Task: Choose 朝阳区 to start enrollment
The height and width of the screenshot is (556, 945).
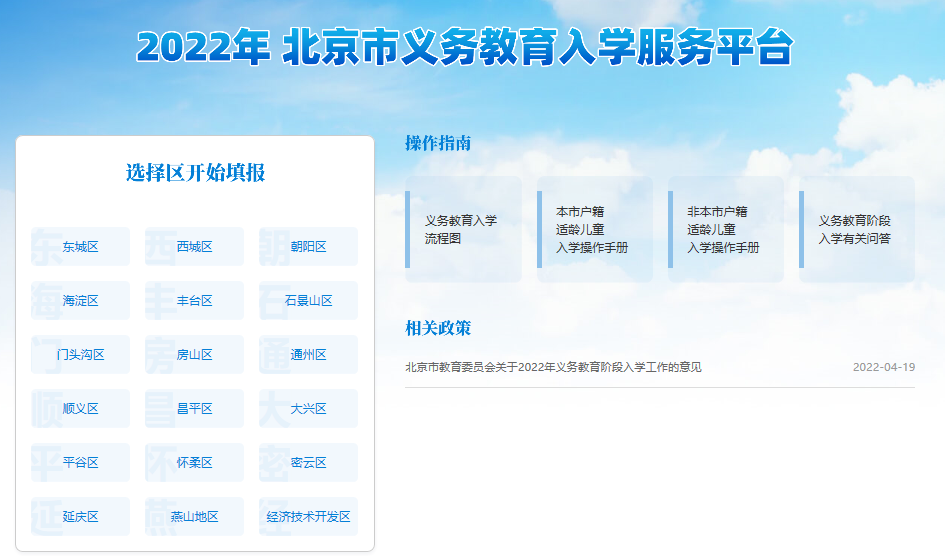Action: (308, 246)
